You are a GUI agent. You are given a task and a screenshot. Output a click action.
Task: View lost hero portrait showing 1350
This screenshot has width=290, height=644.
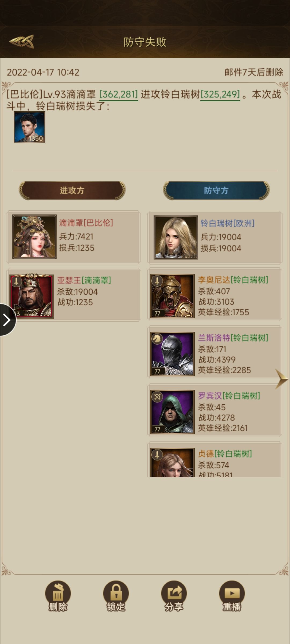(x=30, y=127)
